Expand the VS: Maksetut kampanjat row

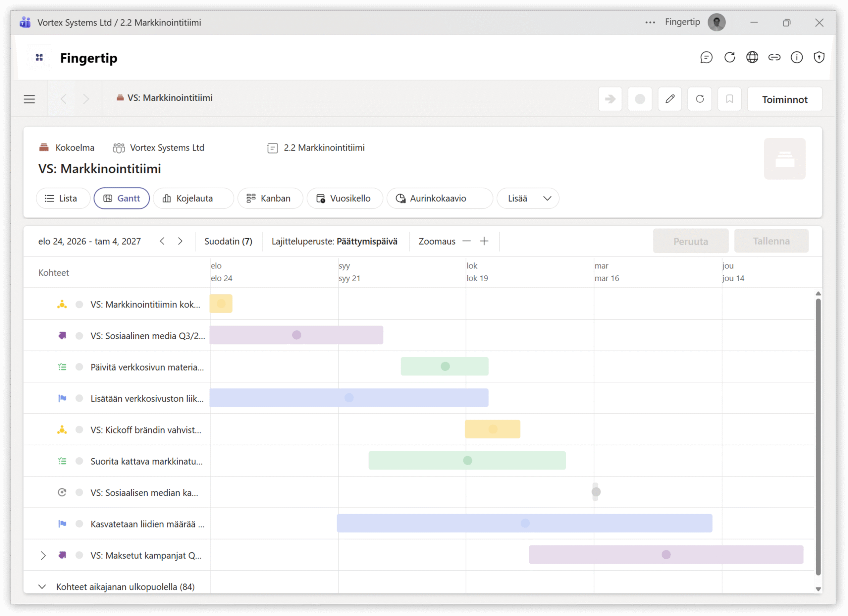[x=43, y=555]
